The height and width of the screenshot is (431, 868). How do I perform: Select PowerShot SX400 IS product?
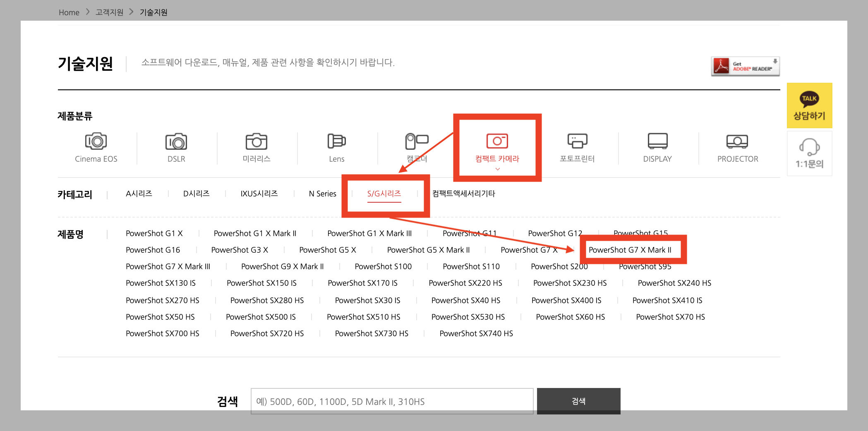coord(566,300)
